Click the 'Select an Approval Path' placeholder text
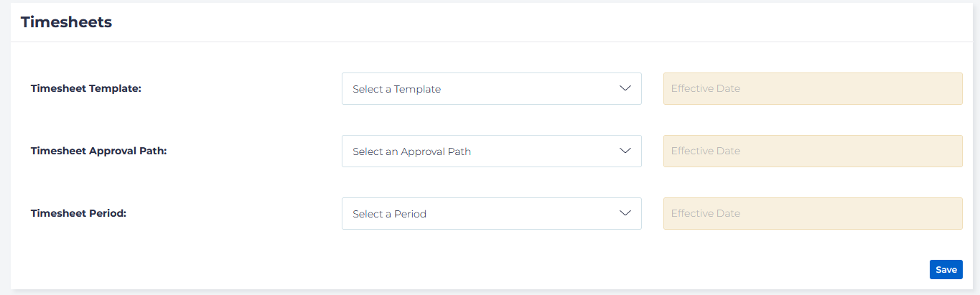The height and width of the screenshot is (295, 980). pos(411,151)
